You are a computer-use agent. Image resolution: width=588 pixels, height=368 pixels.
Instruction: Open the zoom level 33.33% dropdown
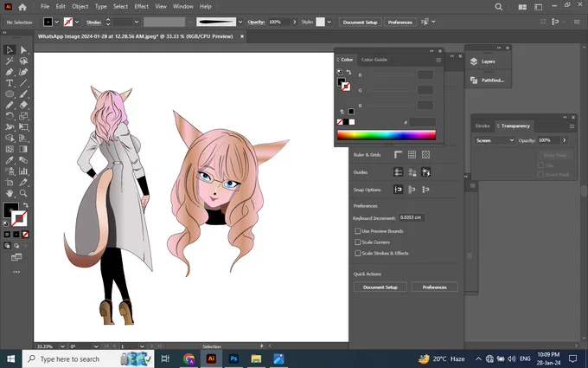[62, 346]
